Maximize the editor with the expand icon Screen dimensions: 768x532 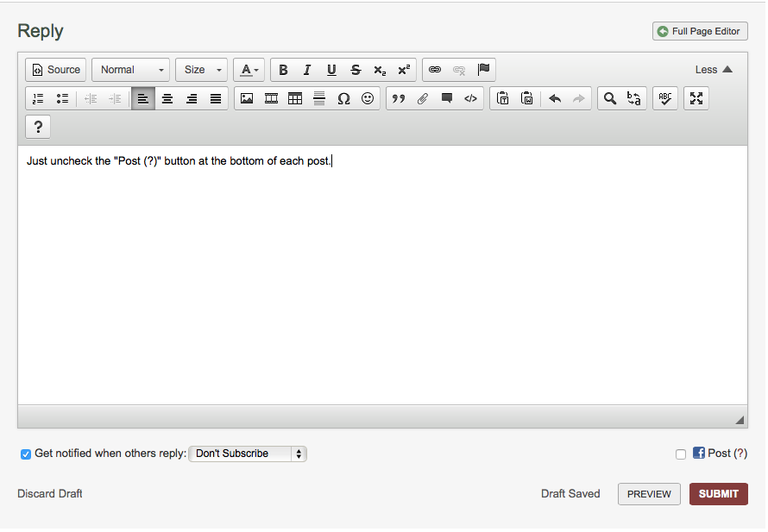(696, 98)
